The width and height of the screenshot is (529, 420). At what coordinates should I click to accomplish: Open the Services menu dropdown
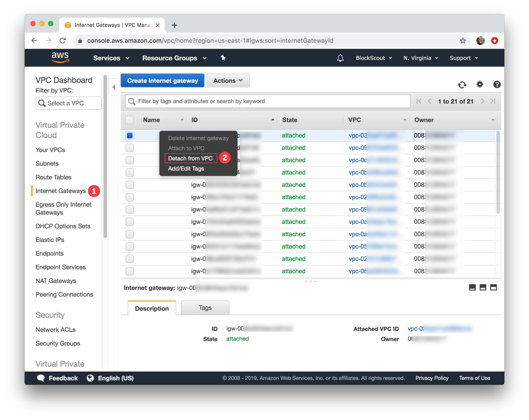(111, 58)
